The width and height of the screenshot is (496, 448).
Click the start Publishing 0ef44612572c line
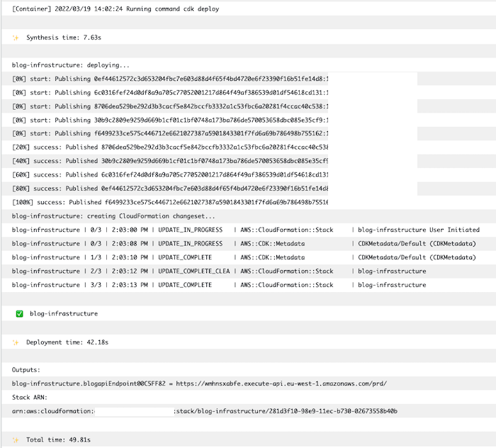pyautogui.click(x=170, y=79)
